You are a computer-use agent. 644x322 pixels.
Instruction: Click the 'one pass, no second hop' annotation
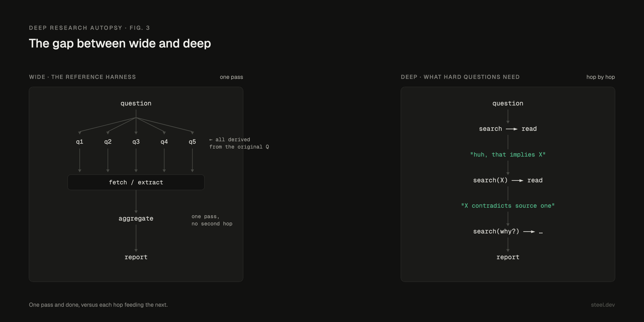point(212,220)
